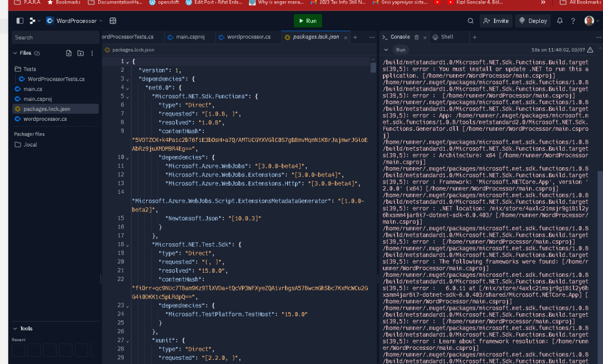Image resolution: width=603 pixels, height=364 pixels.
Task: Open the P.A.R.A bookmark folder
Action: click(27, 2)
